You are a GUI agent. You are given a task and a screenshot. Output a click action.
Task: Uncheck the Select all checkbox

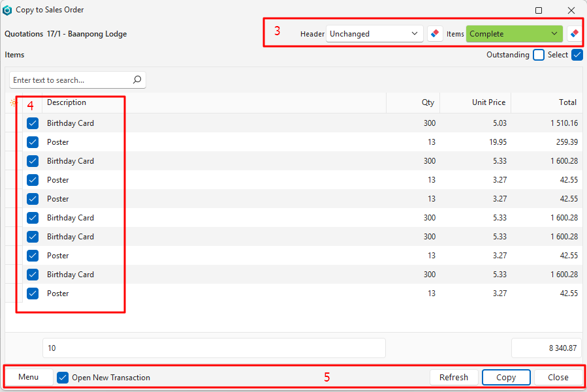pyautogui.click(x=577, y=55)
